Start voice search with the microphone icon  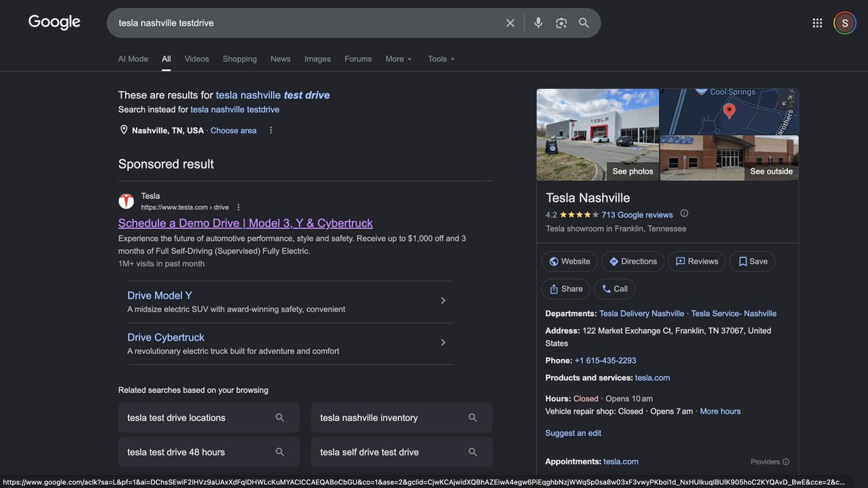tap(538, 23)
